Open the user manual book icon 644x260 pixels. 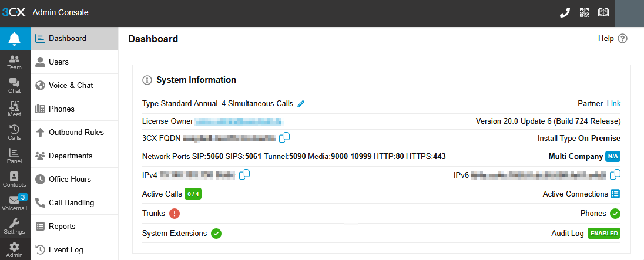[603, 13]
